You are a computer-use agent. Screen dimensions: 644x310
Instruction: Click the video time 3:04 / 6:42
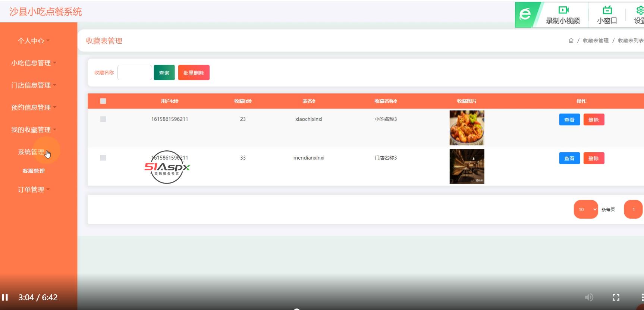pyautogui.click(x=38, y=297)
